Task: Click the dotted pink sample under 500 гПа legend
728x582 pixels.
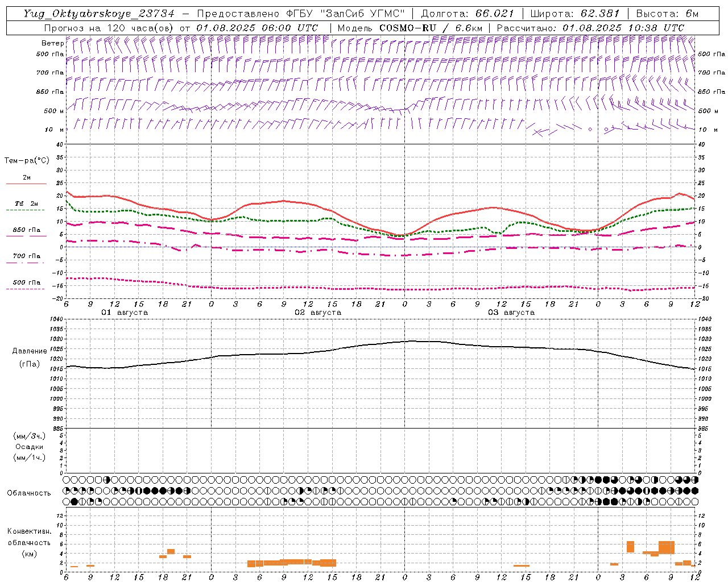Action: 25,289
